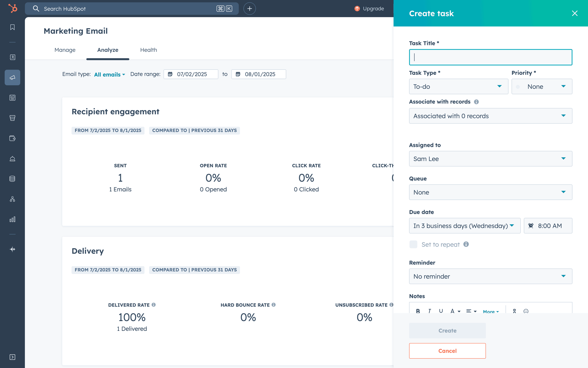The image size is (588, 368).
Task: Click the 8:00 AM due time field
Action: tap(548, 226)
